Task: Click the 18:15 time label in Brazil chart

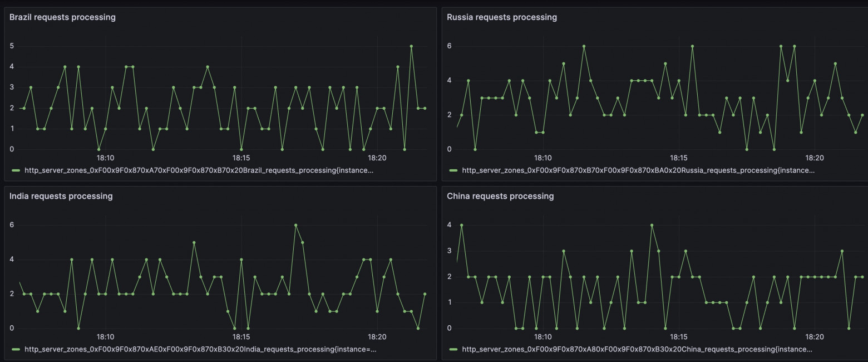Action: pyautogui.click(x=241, y=158)
